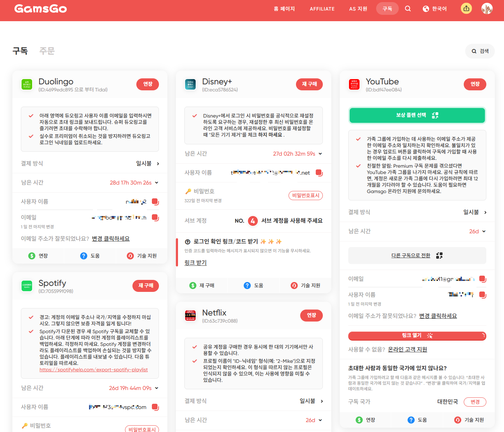Image resolution: width=504 pixels, height=432 pixels.
Task: Click 재 구매 in Disney+ card footer
Action: [x=202, y=286]
